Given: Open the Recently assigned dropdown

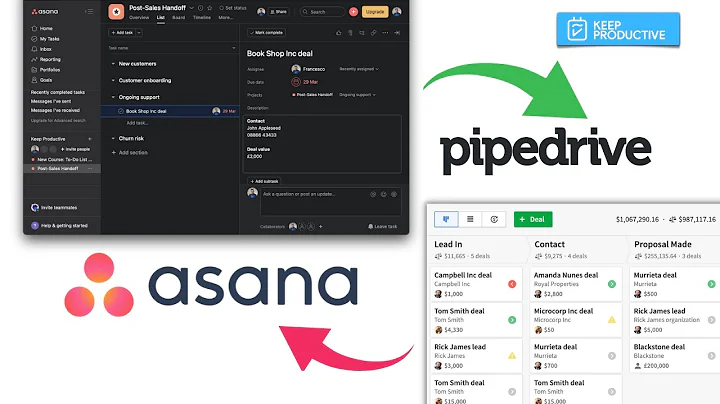Looking at the screenshot, I should (x=359, y=69).
